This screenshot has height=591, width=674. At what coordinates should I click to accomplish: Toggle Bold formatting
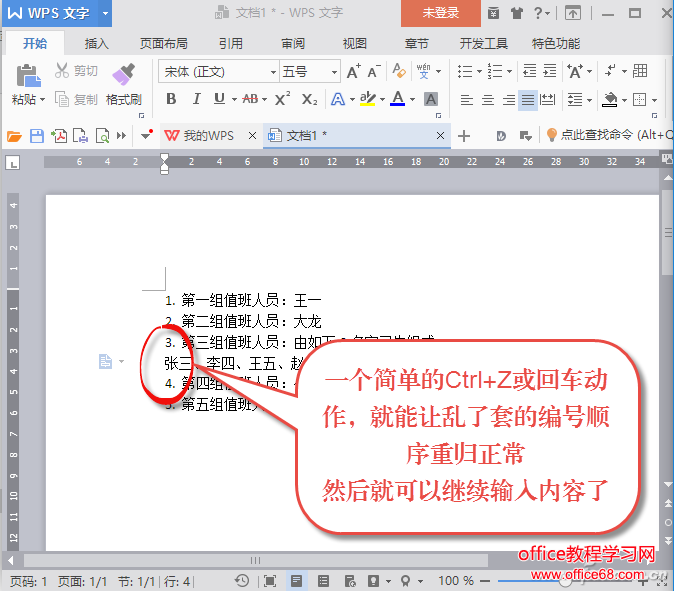(171, 99)
